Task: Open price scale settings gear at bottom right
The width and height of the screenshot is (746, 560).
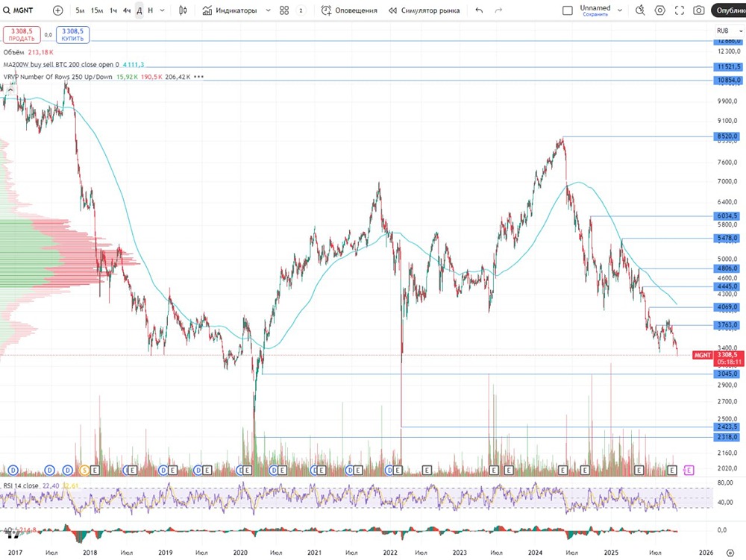Action: tap(730, 553)
